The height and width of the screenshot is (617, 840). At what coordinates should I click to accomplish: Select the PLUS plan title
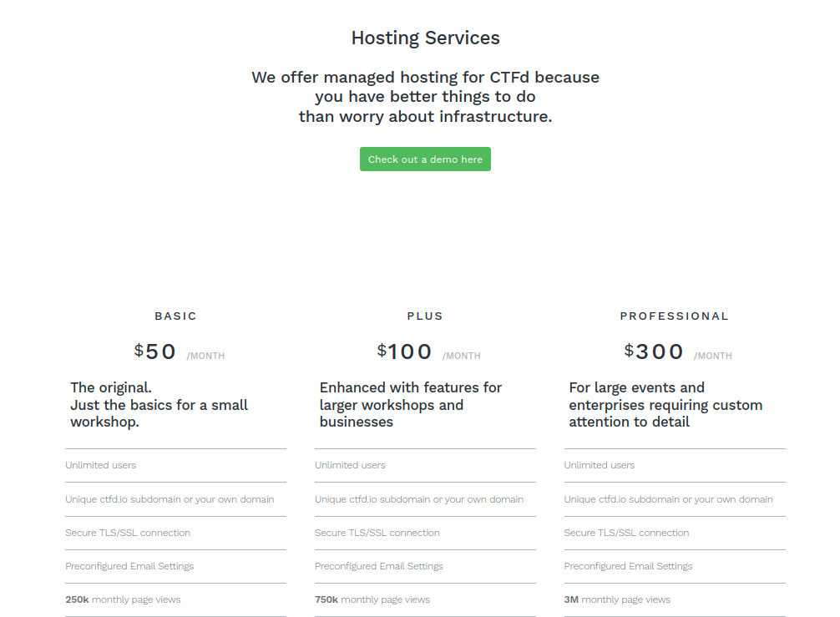(425, 316)
